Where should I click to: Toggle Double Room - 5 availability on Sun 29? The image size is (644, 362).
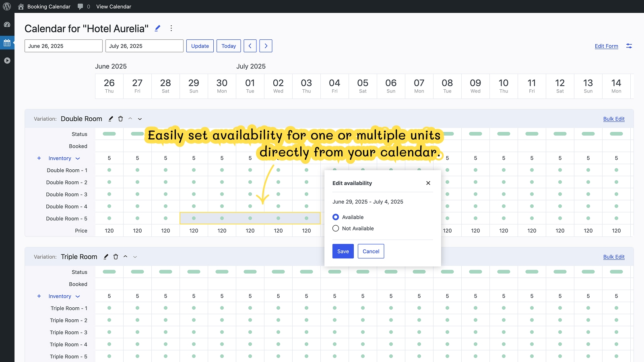click(x=194, y=218)
